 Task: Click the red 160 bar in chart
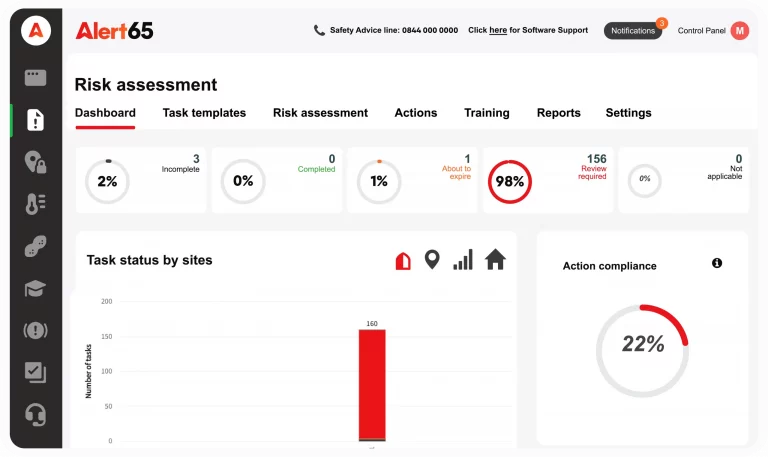tap(372, 384)
